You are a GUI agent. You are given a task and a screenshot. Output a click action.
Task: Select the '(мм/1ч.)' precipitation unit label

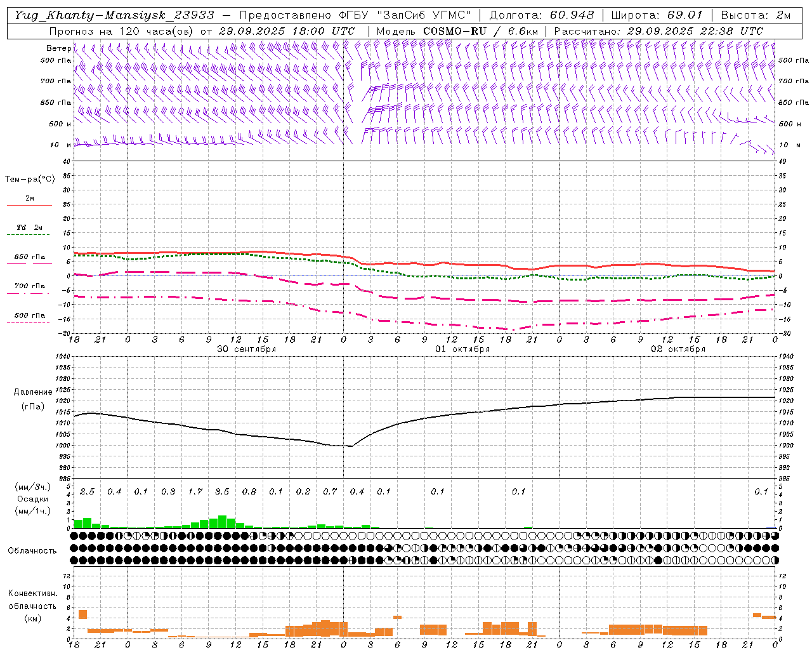pos(33,511)
